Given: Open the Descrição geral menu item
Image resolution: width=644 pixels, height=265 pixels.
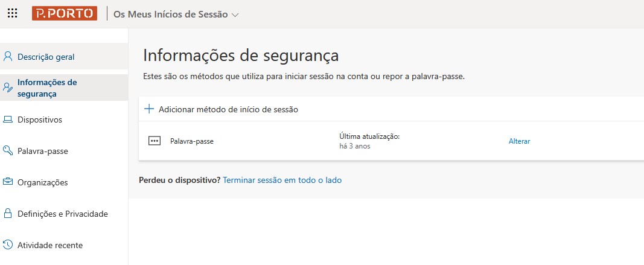Looking at the screenshot, I should pyautogui.click(x=46, y=57).
